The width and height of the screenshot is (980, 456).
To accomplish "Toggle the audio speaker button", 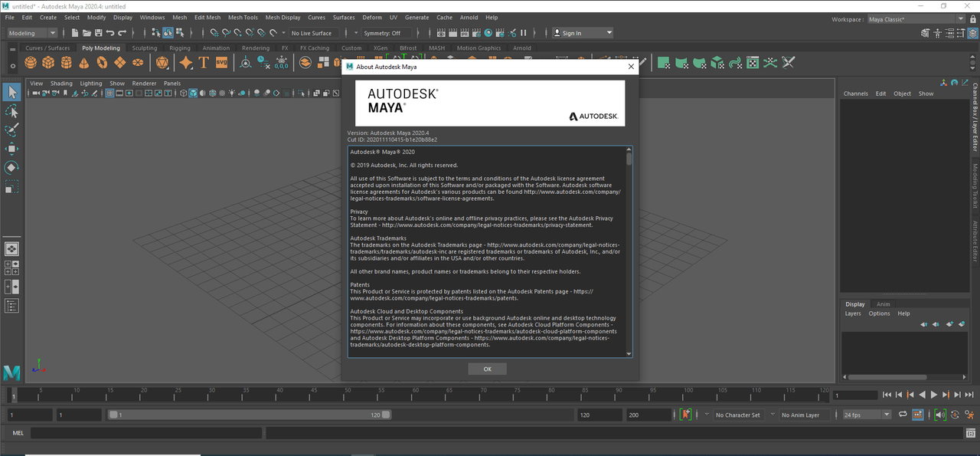I will [940, 415].
